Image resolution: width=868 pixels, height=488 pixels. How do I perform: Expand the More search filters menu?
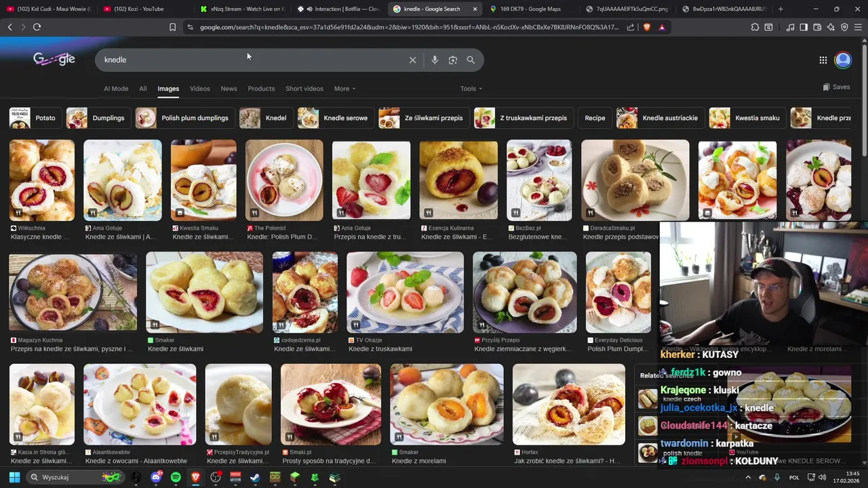point(344,89)
